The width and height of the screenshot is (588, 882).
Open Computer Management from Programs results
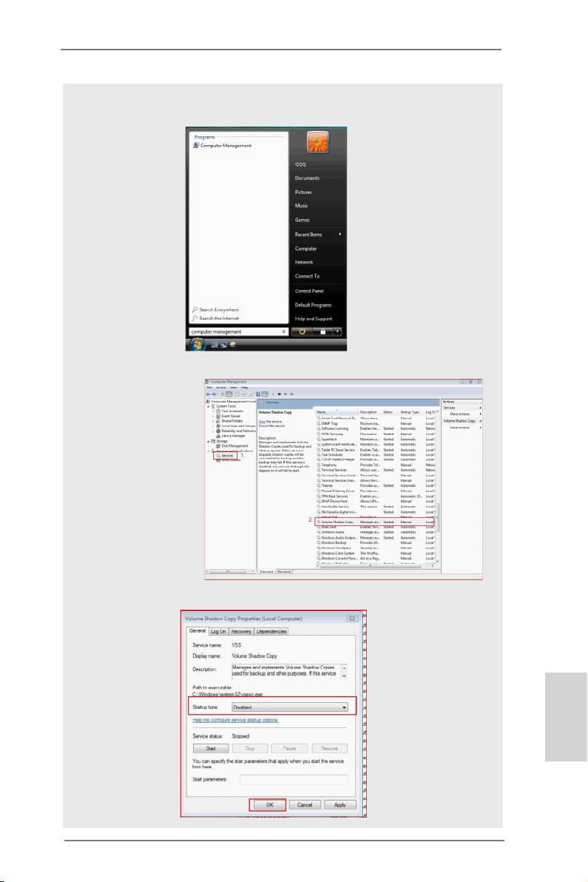pyautogui.click(x=223, y=146)
